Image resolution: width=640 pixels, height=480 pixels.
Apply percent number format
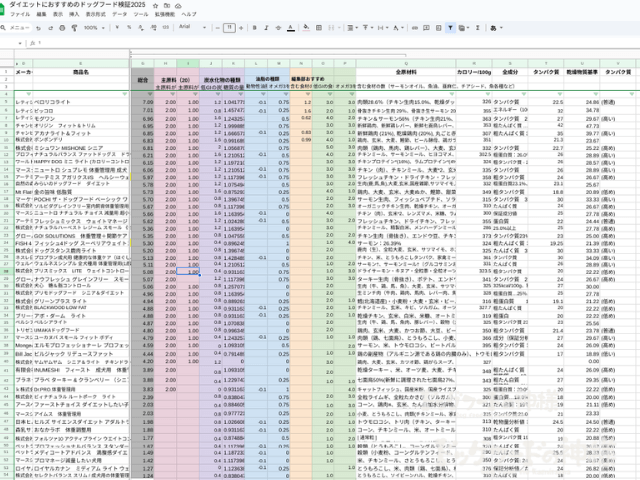pyautogui.click(x=129, y=27)
